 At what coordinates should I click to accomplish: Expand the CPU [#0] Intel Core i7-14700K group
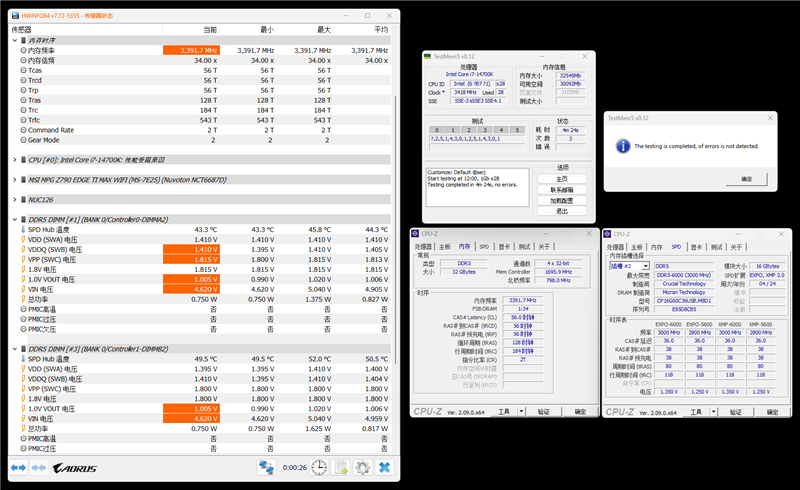coord(15,160)
